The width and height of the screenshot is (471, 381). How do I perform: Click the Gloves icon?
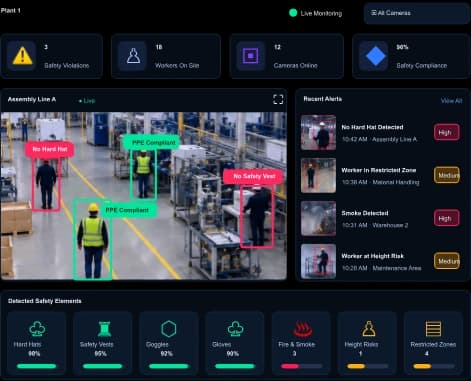pos(235,329)
